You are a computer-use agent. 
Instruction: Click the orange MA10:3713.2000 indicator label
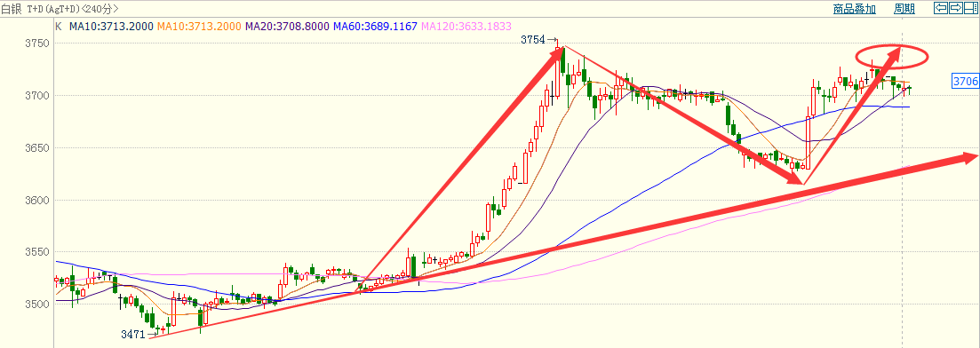tap(199, 27)
